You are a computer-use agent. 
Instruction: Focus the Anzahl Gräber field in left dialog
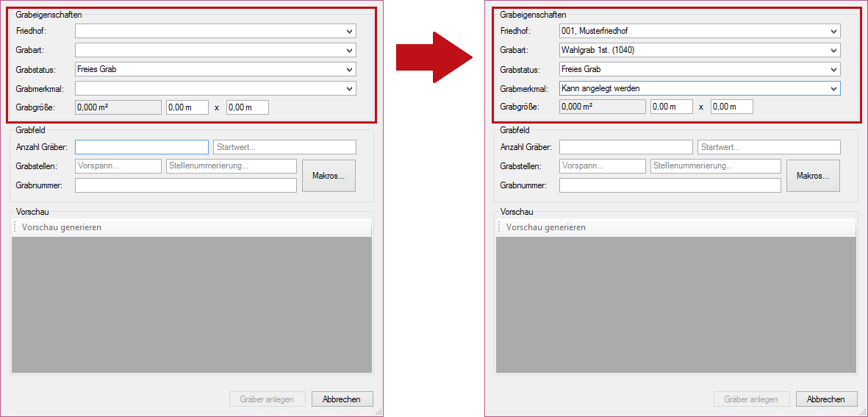[141, 147]
